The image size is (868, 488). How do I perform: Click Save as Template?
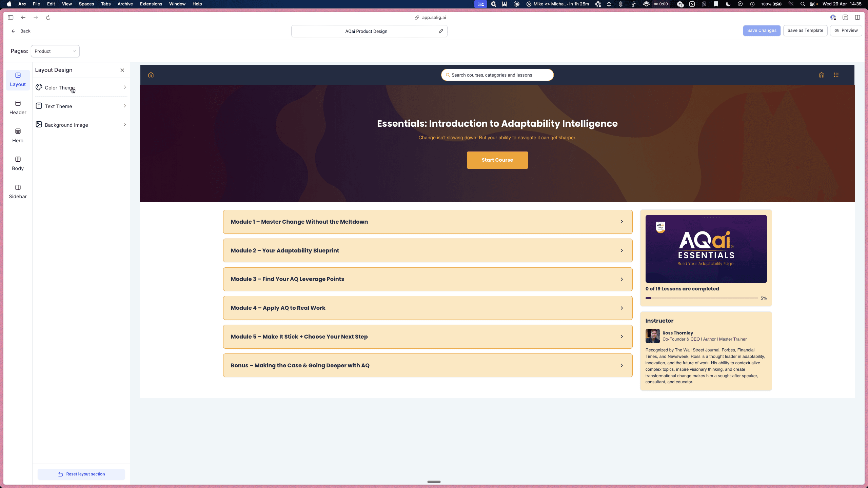(x=805, y=30)
